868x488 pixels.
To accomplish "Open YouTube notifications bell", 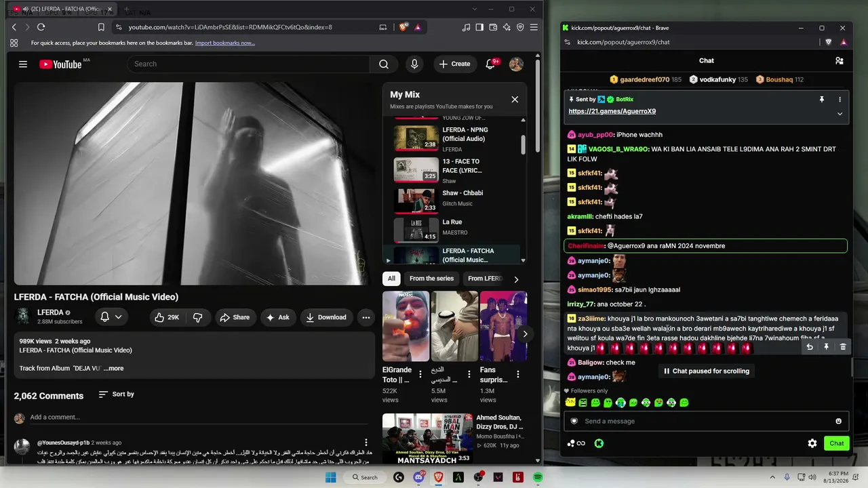I will [490, 64].
